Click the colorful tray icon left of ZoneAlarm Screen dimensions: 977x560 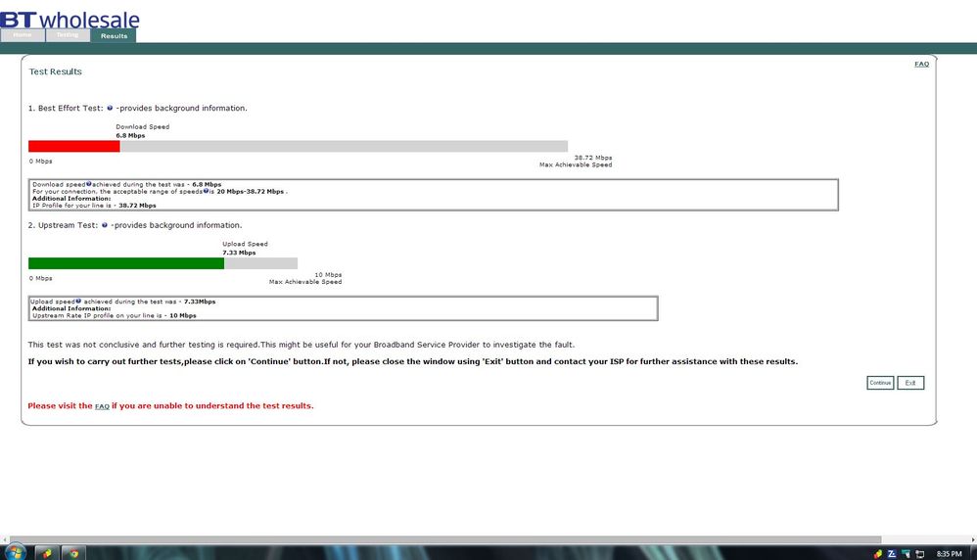877,554
